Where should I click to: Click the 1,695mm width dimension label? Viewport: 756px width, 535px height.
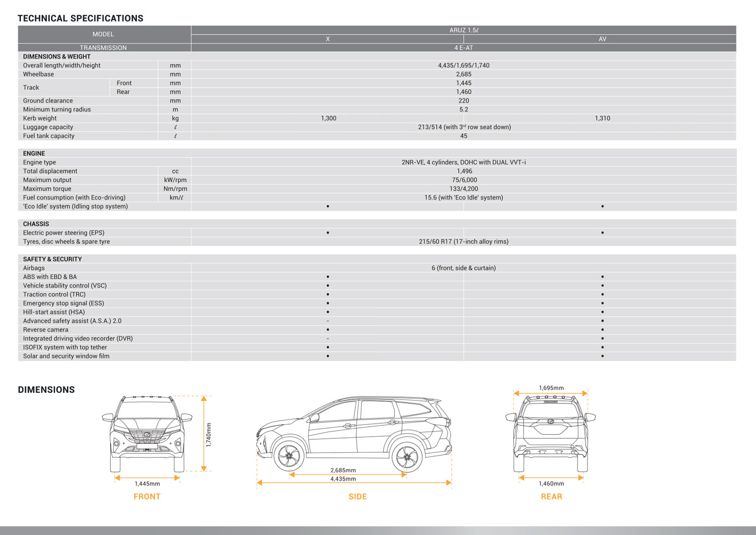point(551,388)
